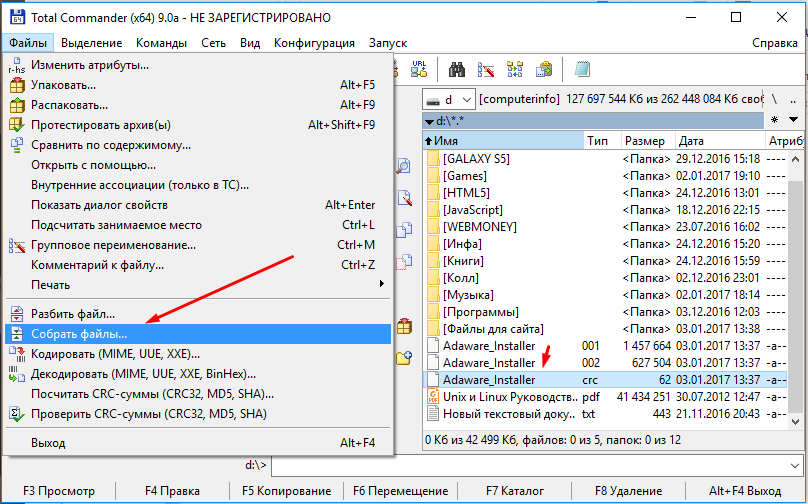Select the Adaware_Installer crc file
808x504 pixels.
(489, 380)
